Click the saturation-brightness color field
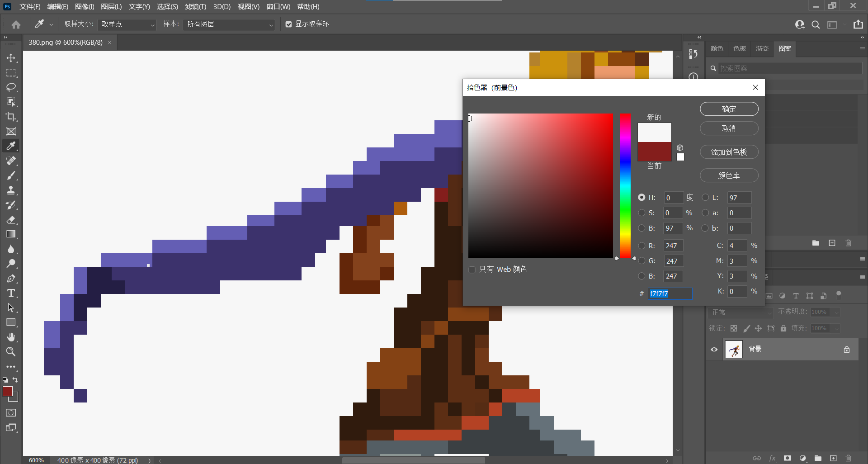Screen dimensions: 868x464 pyautogui.click(x=540, y=186)
